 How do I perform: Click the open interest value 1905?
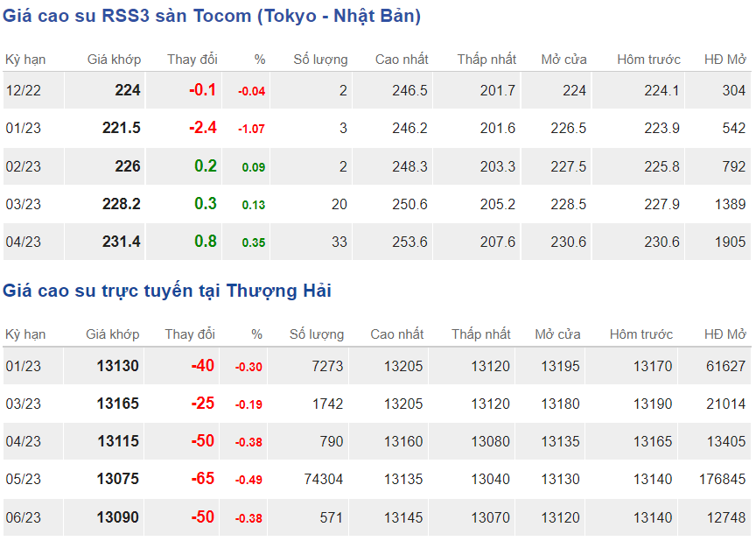(729, 242)
